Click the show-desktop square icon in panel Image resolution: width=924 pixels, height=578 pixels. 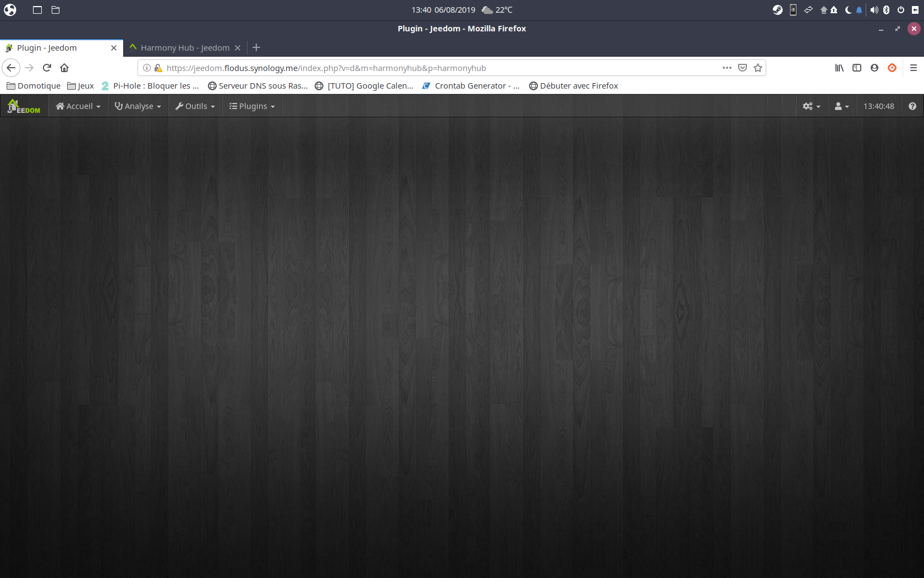click(37, 10)
